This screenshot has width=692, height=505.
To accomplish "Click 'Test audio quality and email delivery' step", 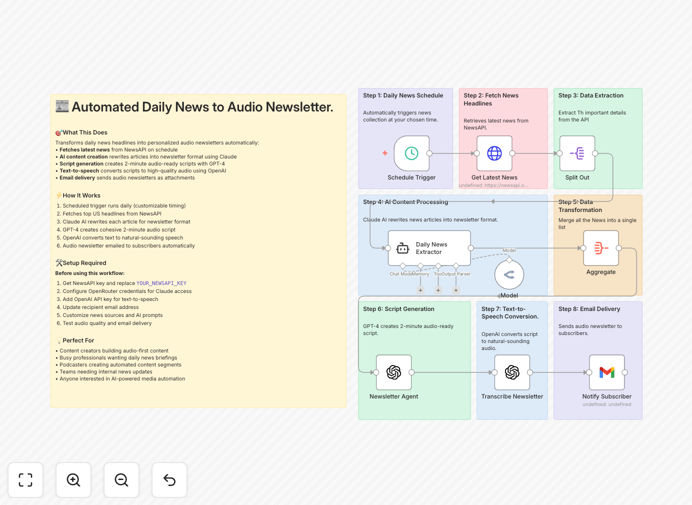I will click(x=107, y=323).
